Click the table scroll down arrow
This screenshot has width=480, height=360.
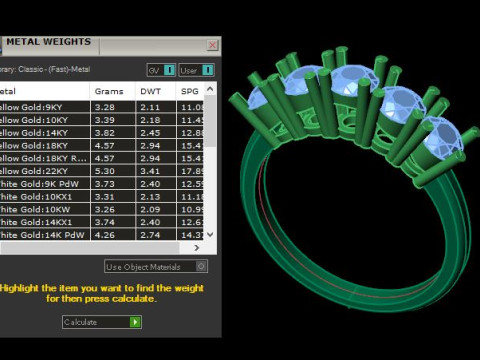click(210, 235)
